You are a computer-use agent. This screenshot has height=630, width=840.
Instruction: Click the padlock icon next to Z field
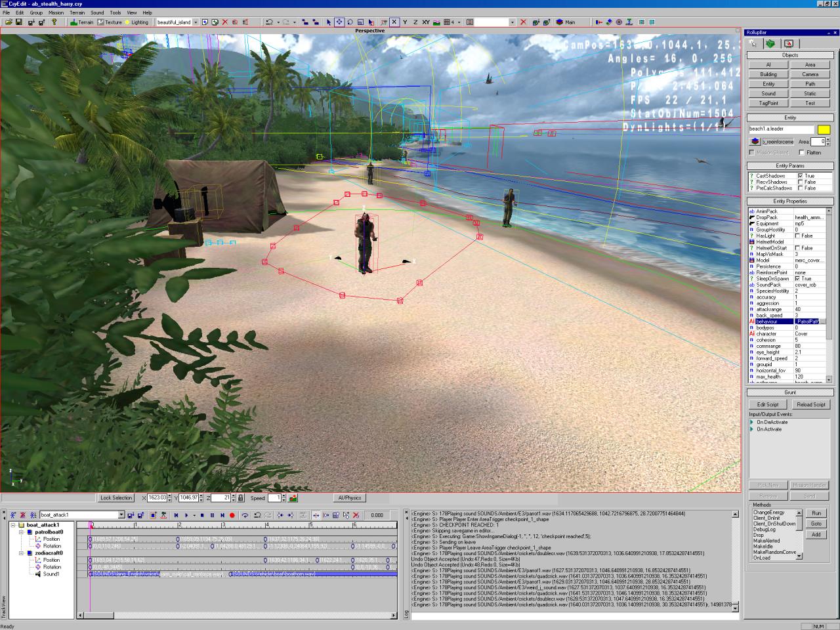tap(240, 498)
